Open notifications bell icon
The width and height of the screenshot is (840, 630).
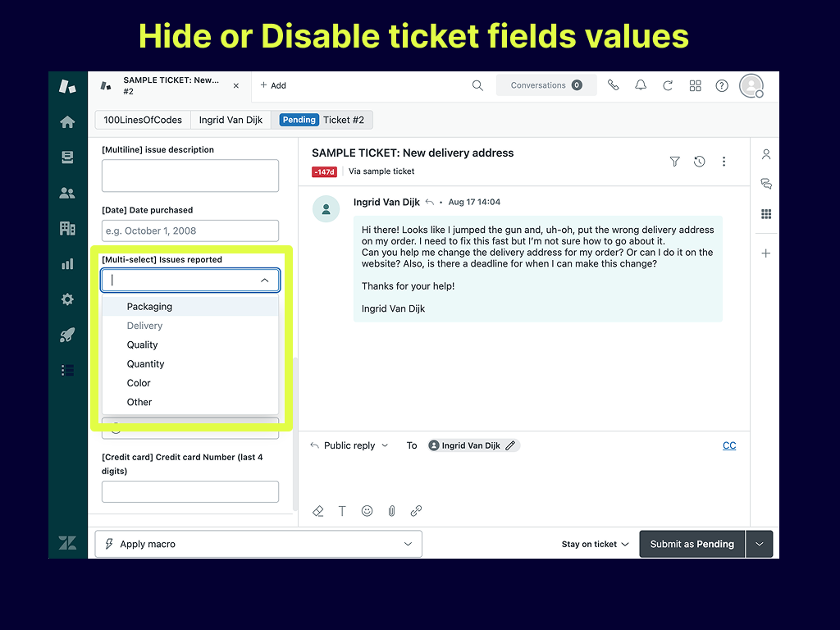(x=641, y=85)
